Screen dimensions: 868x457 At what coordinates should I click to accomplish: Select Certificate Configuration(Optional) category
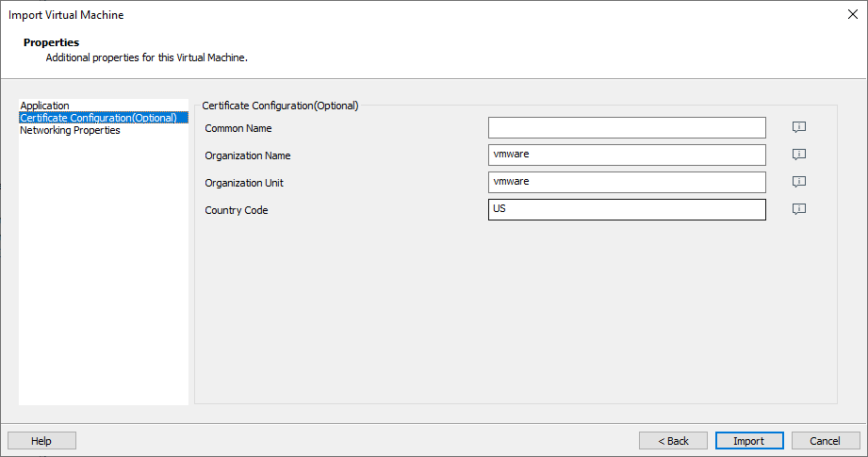104,117
